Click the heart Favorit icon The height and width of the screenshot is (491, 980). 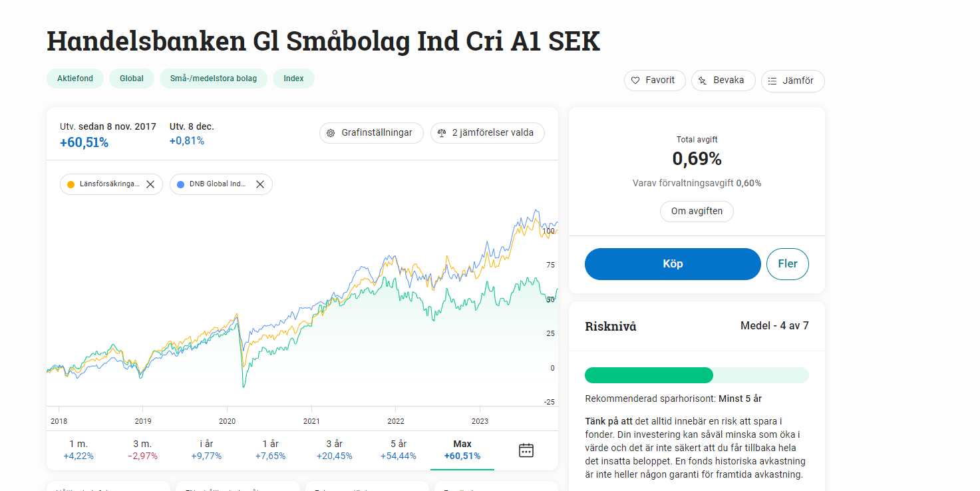pos(635,81)
